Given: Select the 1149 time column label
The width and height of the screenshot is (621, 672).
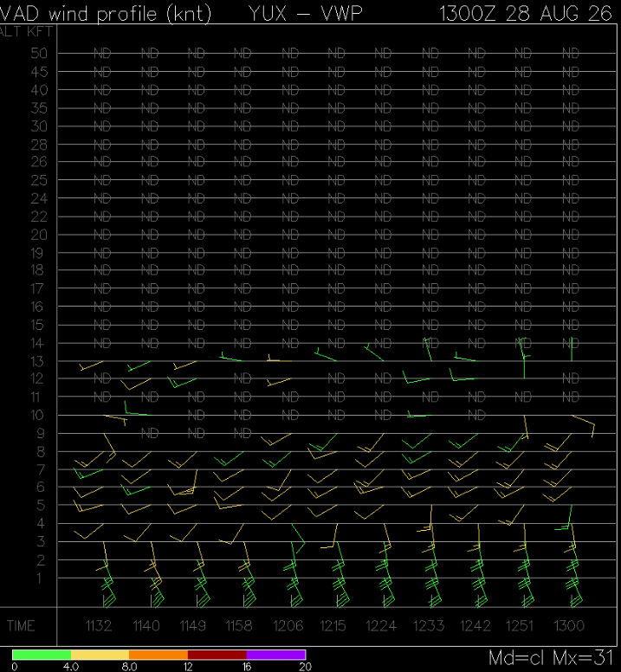Looking at the screenshot, I should (x=192, y=626).
